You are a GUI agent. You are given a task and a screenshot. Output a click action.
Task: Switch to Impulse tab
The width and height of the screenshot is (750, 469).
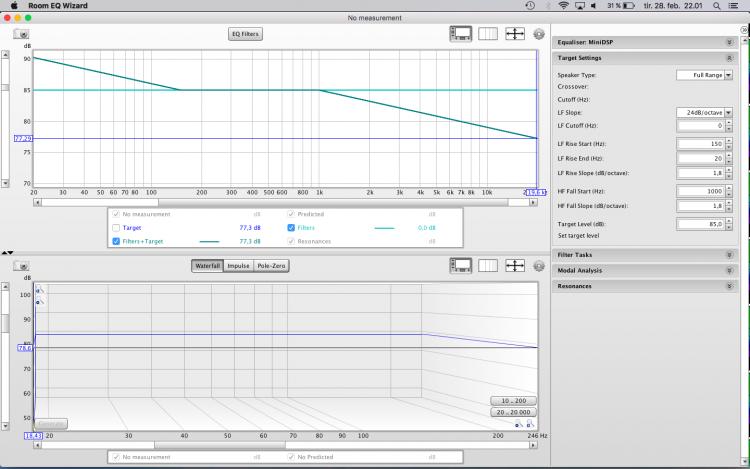(x=238, y=266)
